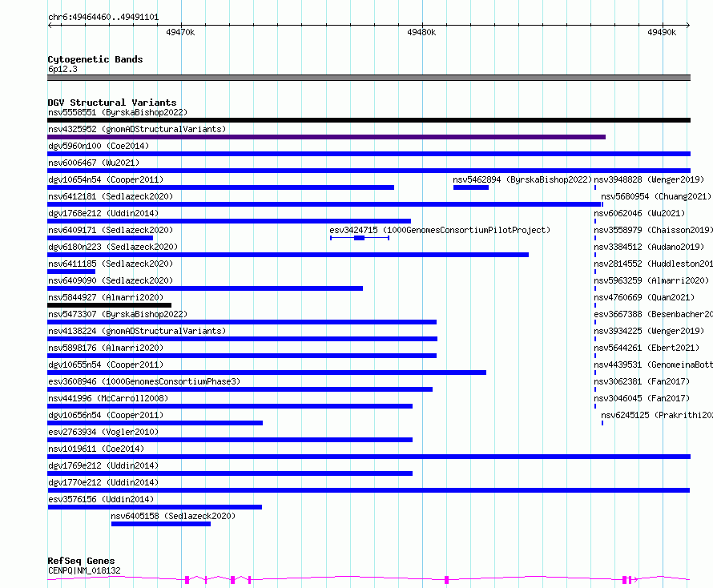Click the CENPQ|NM_018132 gene label

[x=84, y=570]
